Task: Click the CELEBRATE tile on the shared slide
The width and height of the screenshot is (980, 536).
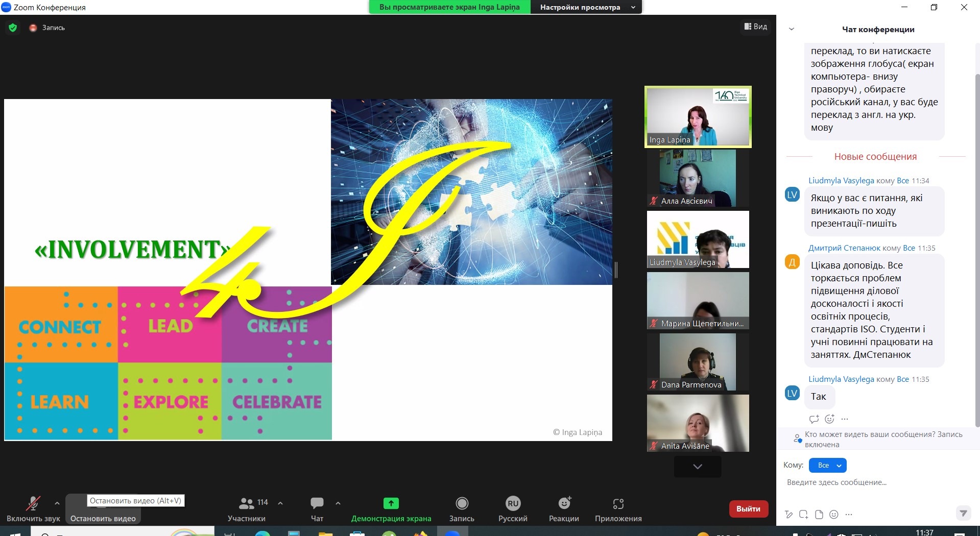Action: 277,401
